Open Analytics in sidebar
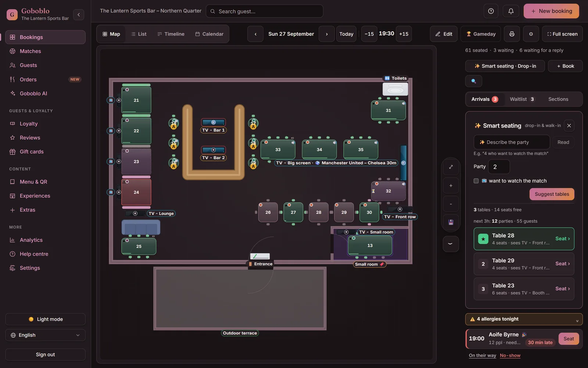Viewport: 588px width, 368px height. point(45,240)
